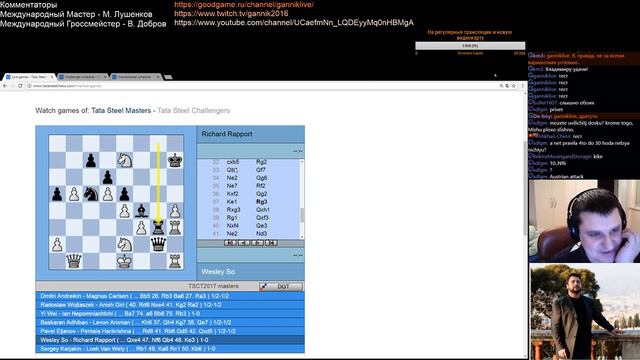Click the commentator webcam video

[x=584, y=221]
